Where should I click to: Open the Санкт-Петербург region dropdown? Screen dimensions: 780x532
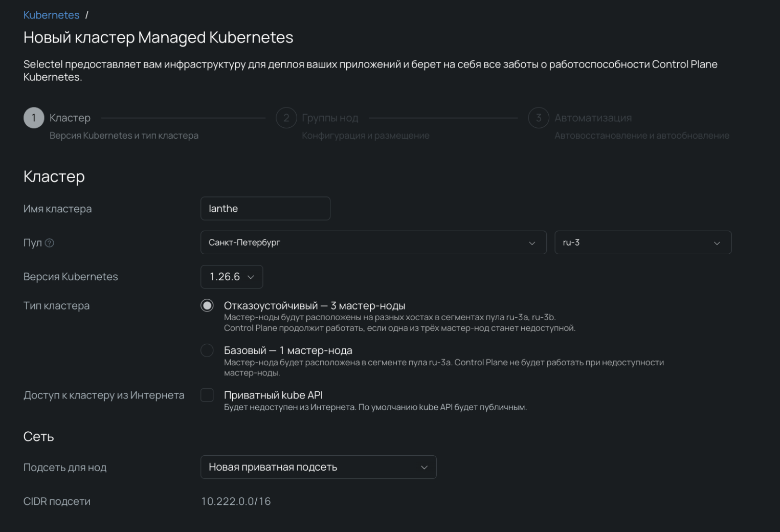[373, 242]
